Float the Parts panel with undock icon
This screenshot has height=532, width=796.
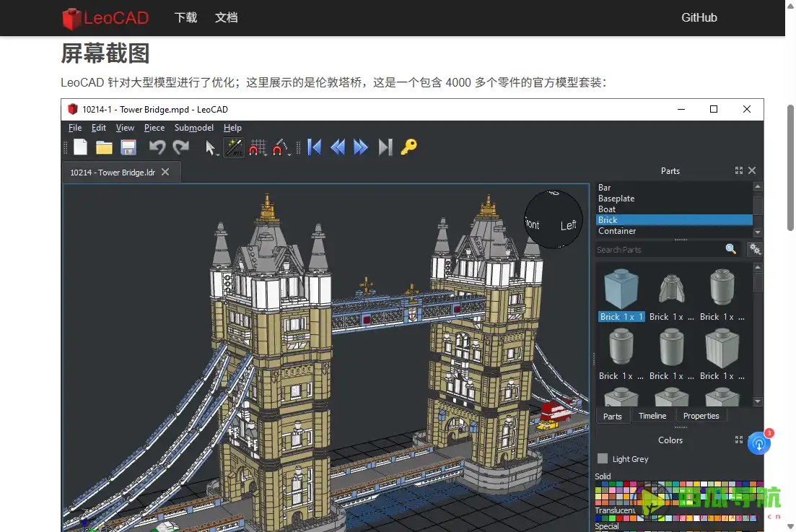[x=739, y=170]
